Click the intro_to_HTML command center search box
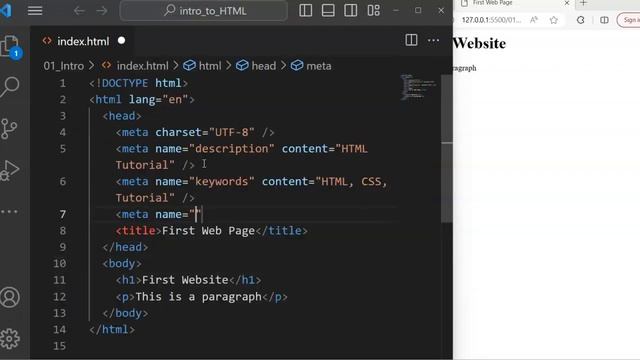 click(x=204, y=11)
